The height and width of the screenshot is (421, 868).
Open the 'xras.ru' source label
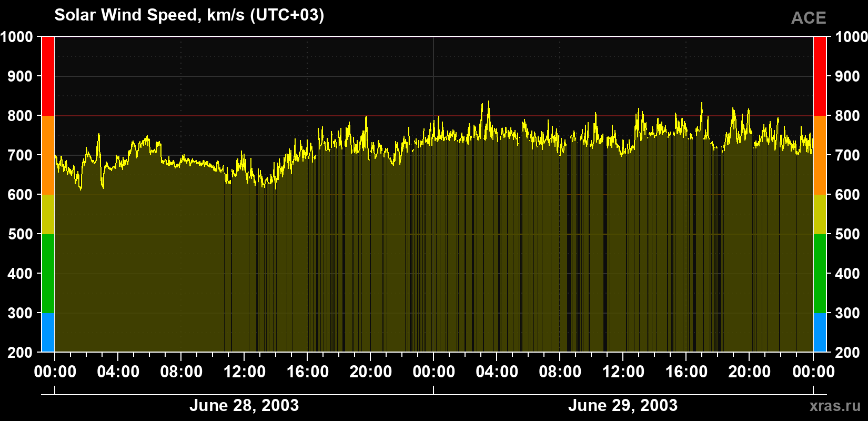point(835,406)
